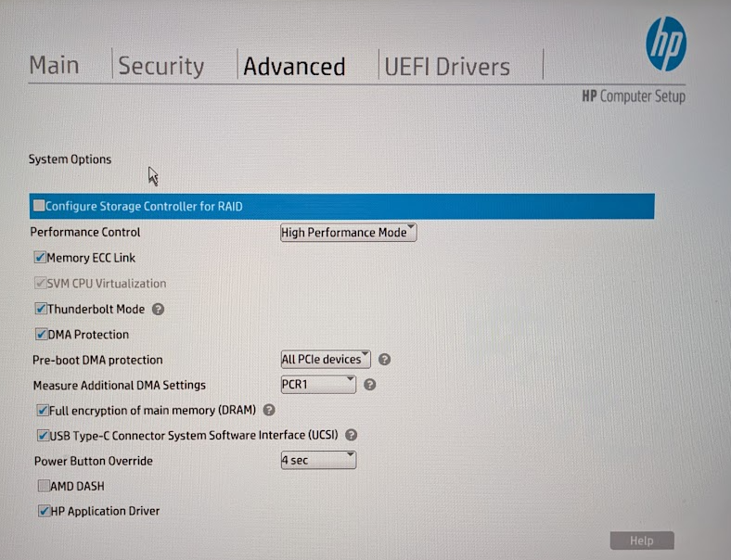Open the Security tab
This screenshot has height=560, width=731.
pyautogui.click(x=161, y=66)
